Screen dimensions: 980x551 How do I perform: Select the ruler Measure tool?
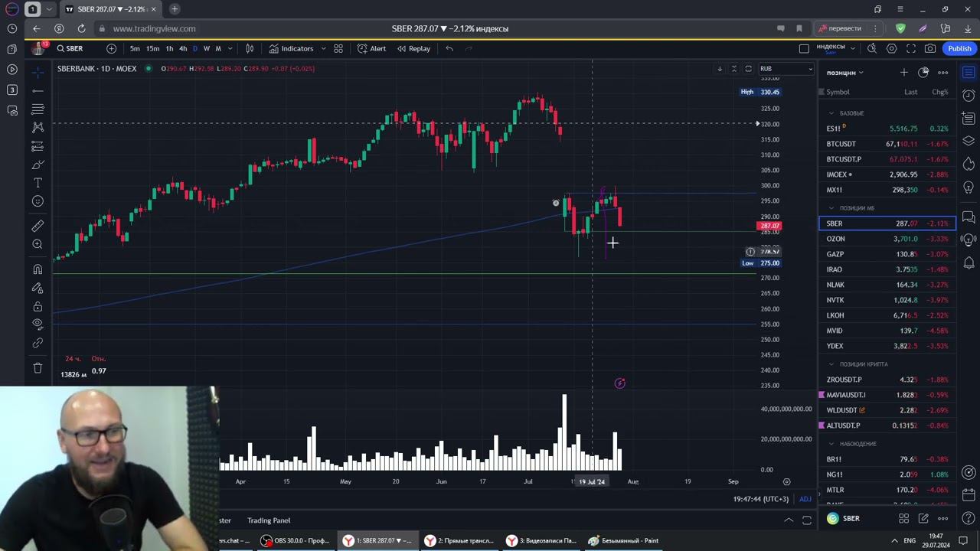coord(38,226)
